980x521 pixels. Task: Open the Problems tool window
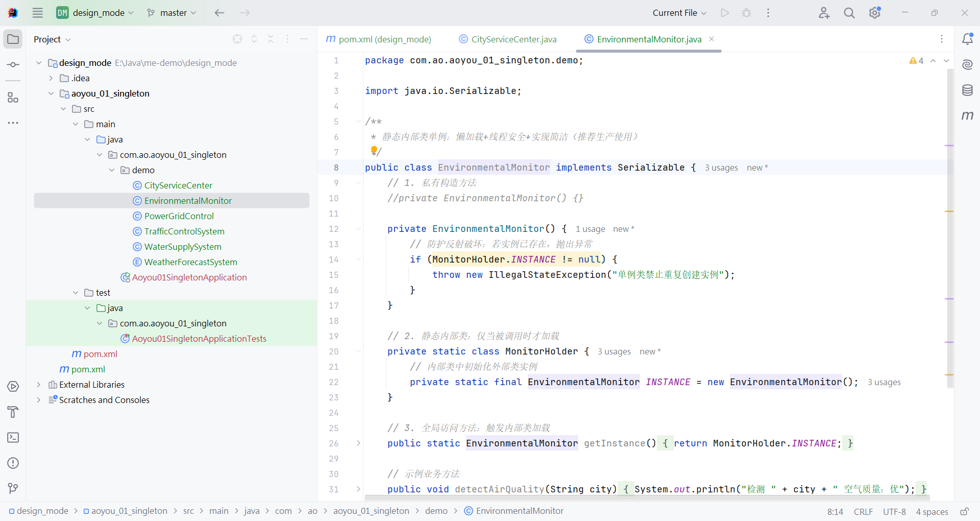[x=13, y=463]
